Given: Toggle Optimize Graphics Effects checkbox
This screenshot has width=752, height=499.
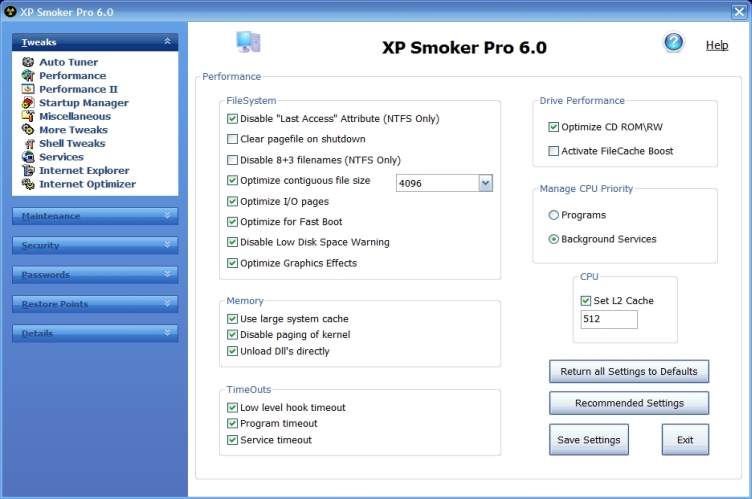Looking at the screenshot, I should click(x=232, y=263).
